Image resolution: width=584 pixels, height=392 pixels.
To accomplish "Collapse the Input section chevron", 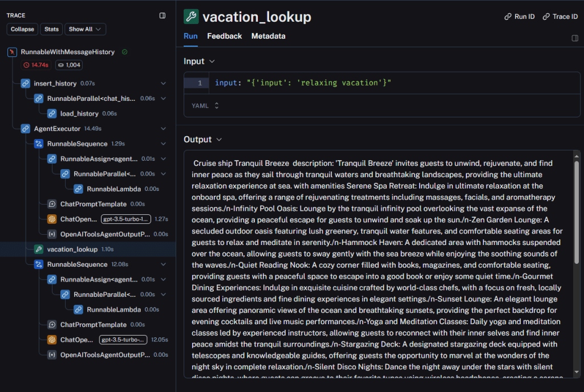I will point(212,61).
